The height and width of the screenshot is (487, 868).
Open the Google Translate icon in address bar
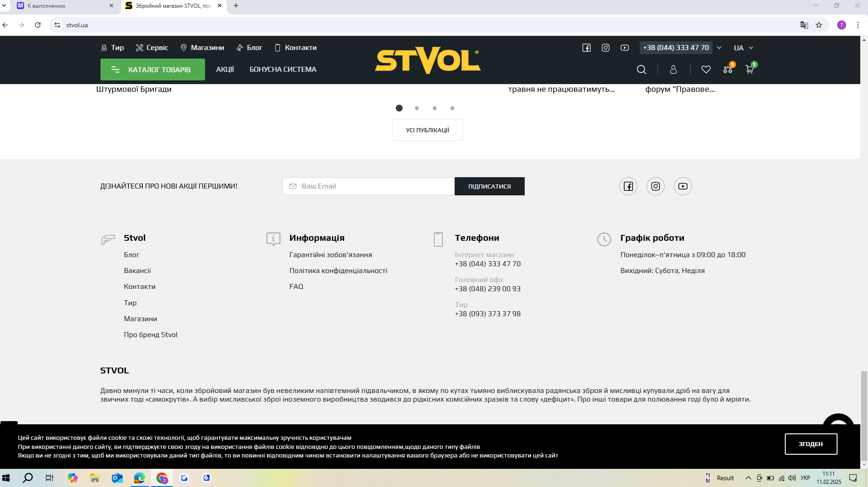click(804, 25)
